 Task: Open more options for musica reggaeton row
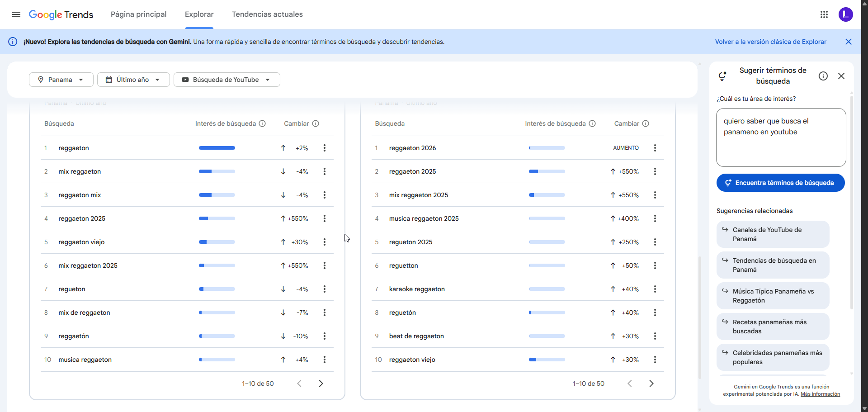click(x=325, y=360)
